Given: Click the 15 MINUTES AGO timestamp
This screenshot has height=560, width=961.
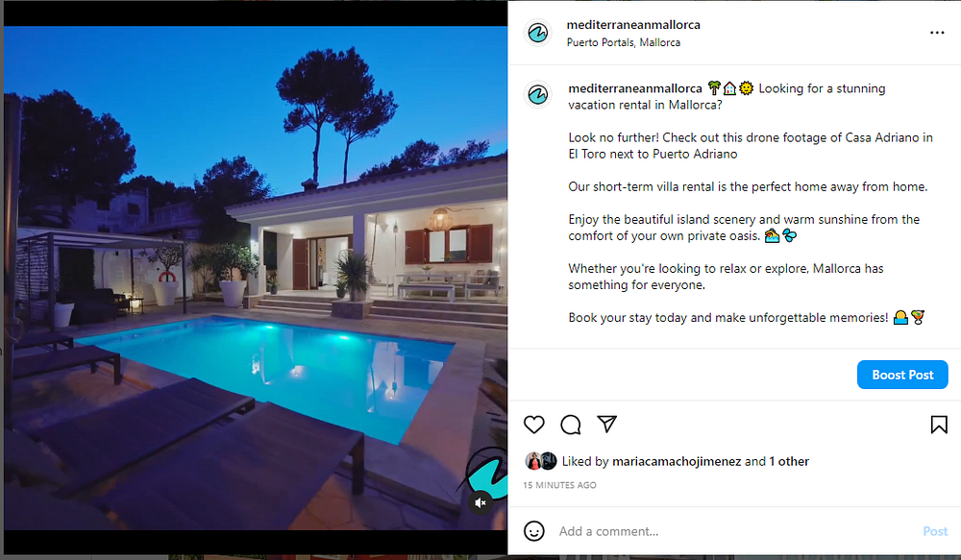Looking at the screenshot, I should click(x=559, y=485).
